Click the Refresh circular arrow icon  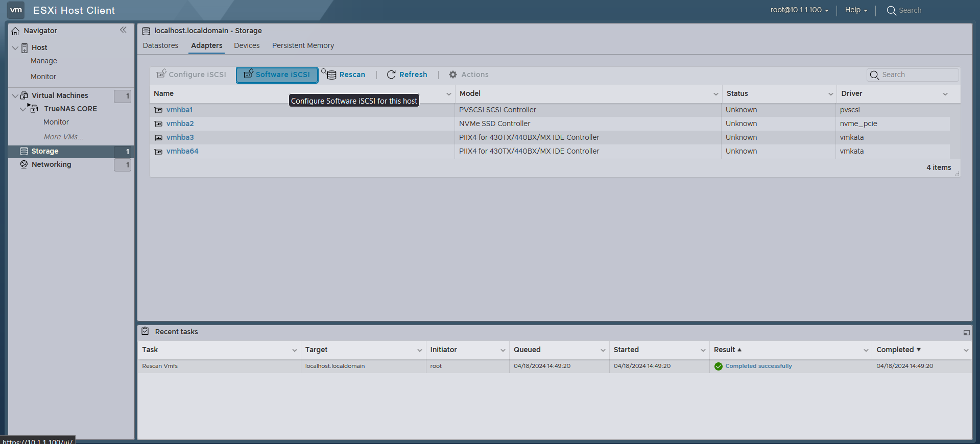coord(391,75)
